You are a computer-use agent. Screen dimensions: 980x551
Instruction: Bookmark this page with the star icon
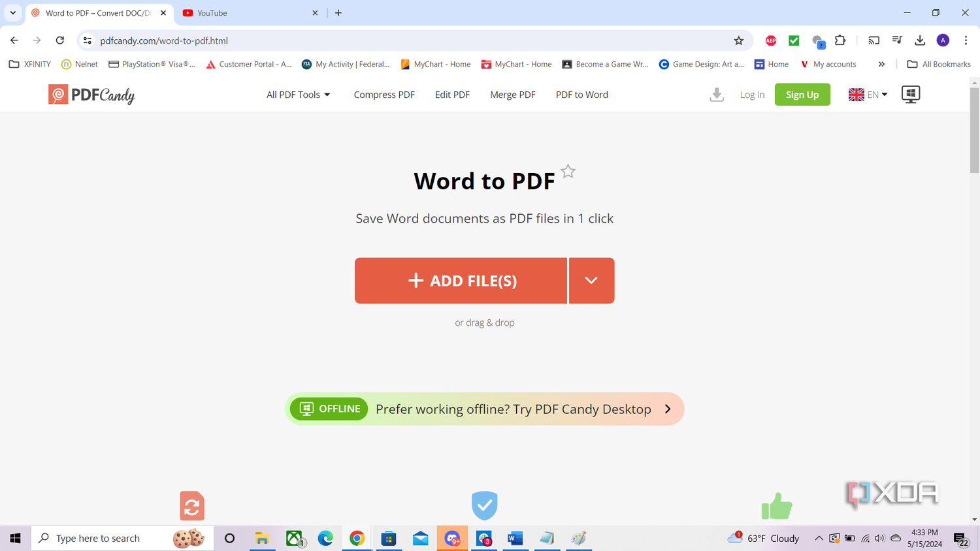point(739,40)
